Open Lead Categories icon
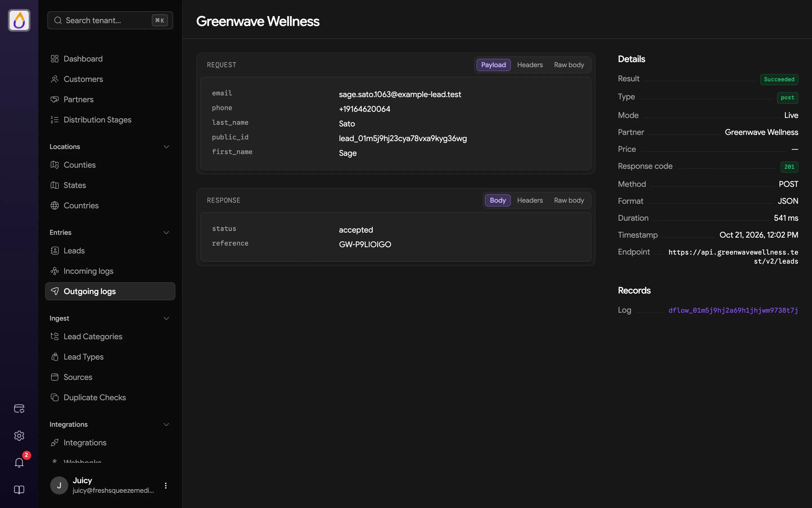Screen dimensions: 812x508 click(55, 336)
